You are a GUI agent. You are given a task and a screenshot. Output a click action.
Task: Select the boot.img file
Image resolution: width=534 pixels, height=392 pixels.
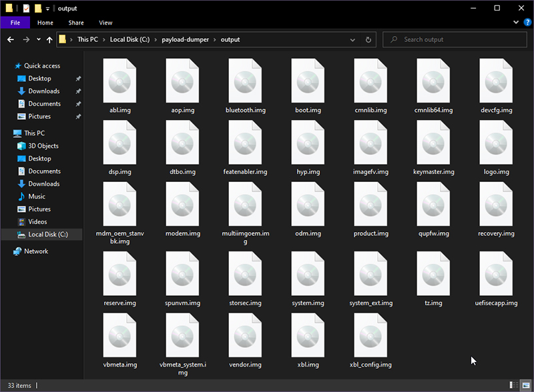[x=308, y=81]
